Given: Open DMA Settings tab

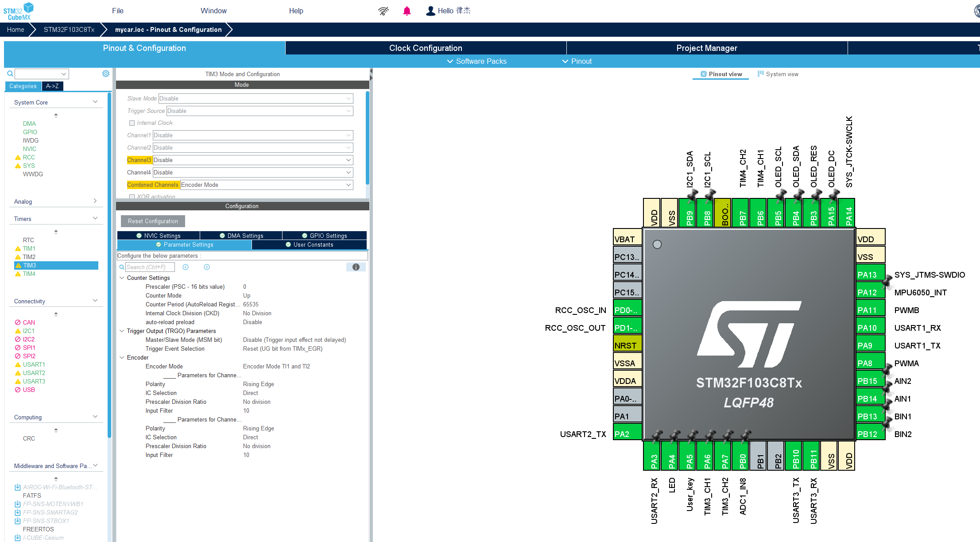Looking at the screenshot, I should click(241, 236).
